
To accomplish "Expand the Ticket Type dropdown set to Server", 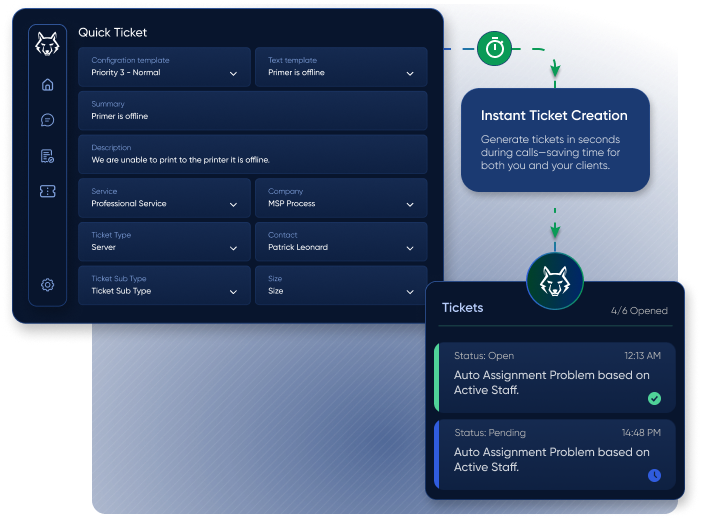I will 164,242.
